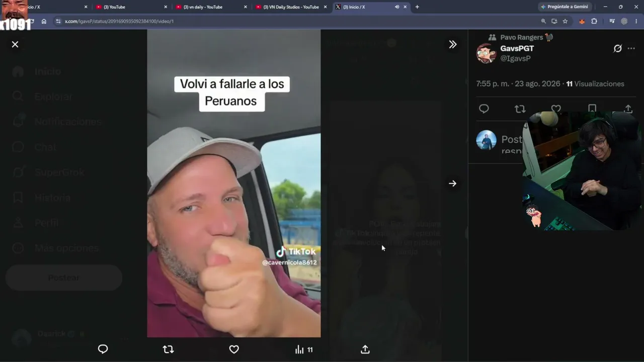View the 11 Visualizaciones details
The width and height of the screenshot is (644, 362).
[595, 84]
